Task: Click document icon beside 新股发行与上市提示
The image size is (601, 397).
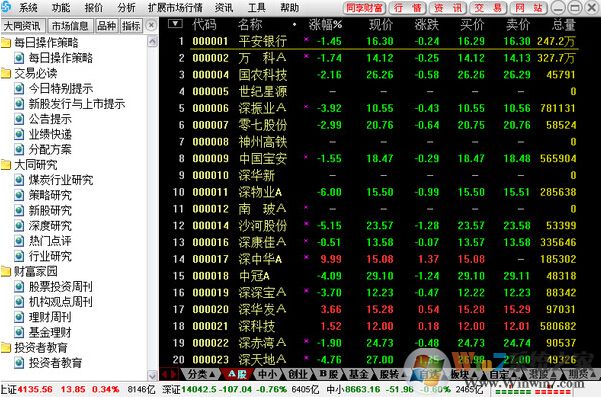Action: 19,104
